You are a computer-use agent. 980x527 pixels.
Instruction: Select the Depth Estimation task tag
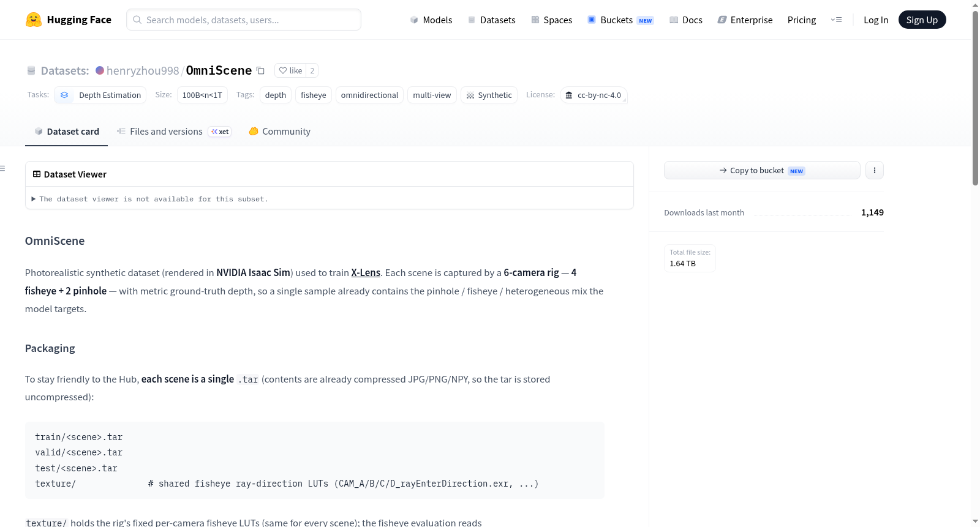[x=101, y=95]
